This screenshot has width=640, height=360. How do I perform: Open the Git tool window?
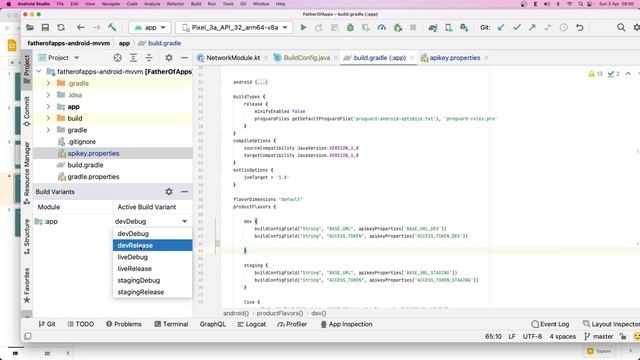[x=47, y=324]
